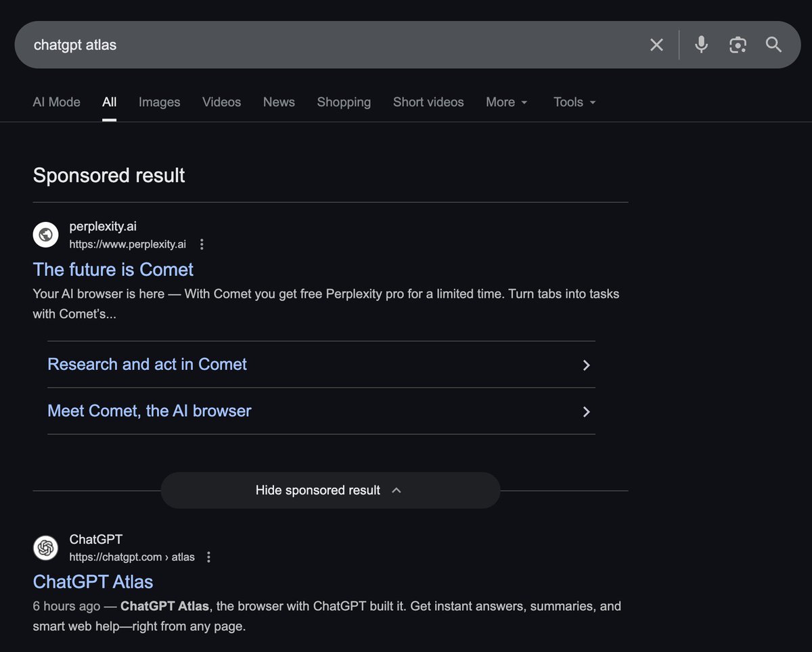
Task: Click the perplexity.ai globe favicon
Action: 46,235
